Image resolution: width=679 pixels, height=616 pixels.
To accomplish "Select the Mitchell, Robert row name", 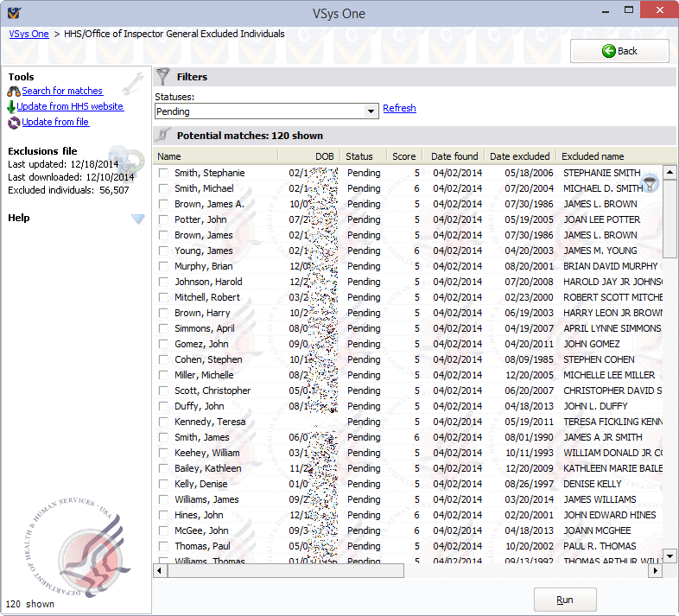I will pyautogui.click(x=207, y=297).
